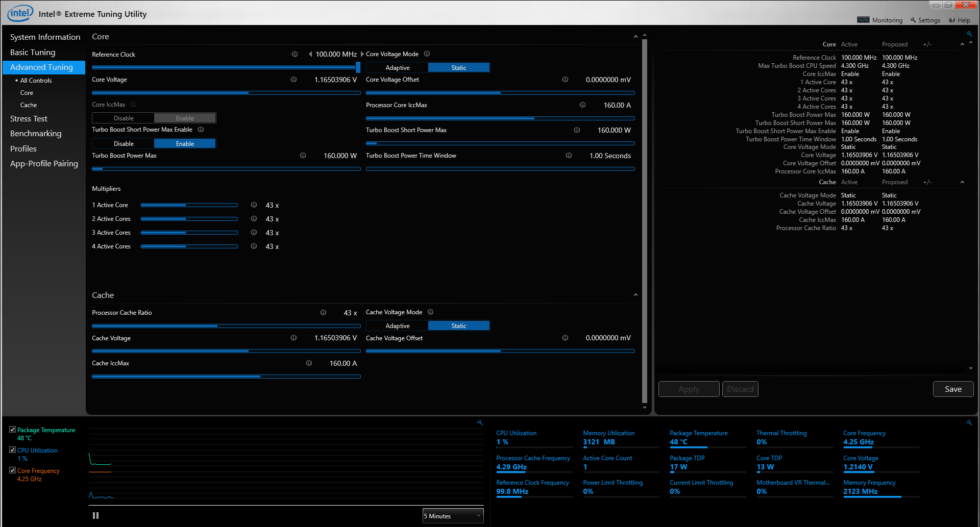The width and height of the screenshot is (980, 527).
Task: Select Core sub-item under Advanced Tuning
Action: 27,93
